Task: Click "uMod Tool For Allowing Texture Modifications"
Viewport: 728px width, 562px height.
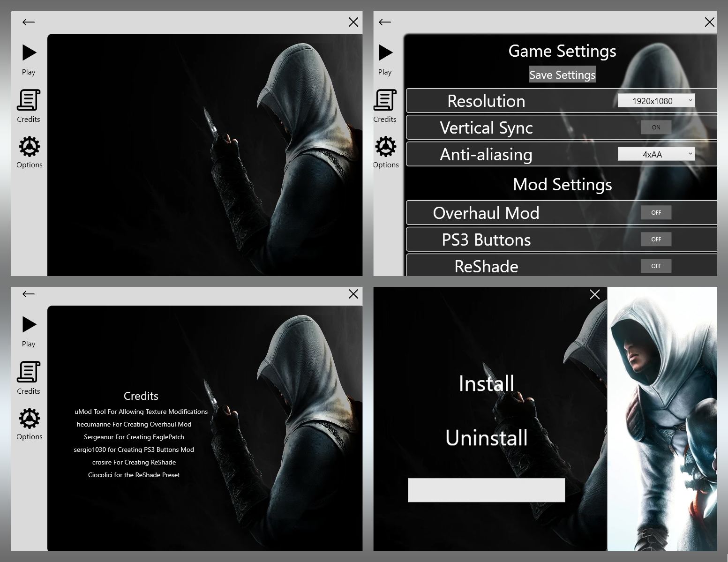Action: coord(141,412)
